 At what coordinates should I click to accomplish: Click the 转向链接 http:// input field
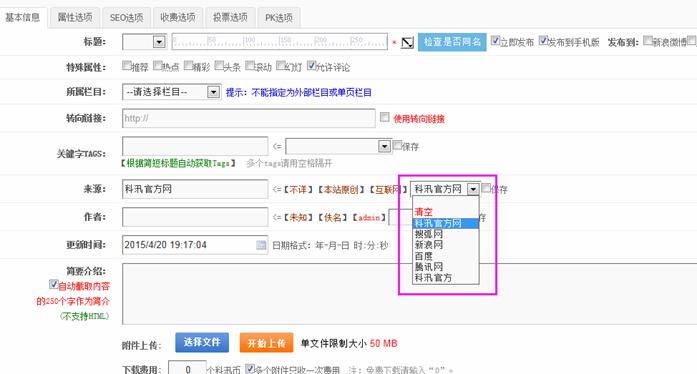point(248,118)
